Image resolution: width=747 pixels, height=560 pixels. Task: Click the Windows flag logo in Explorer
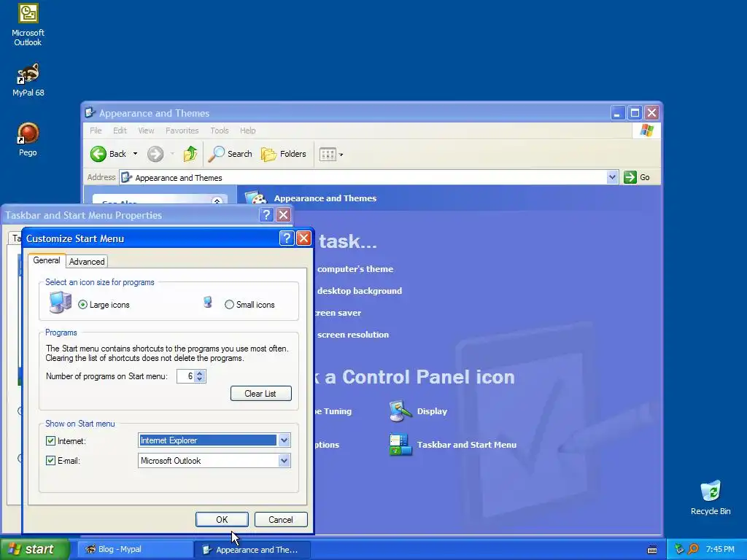646,130
